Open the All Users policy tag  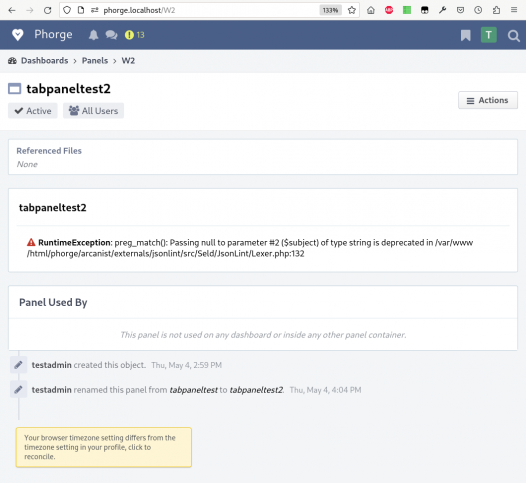tap(93, 111)
